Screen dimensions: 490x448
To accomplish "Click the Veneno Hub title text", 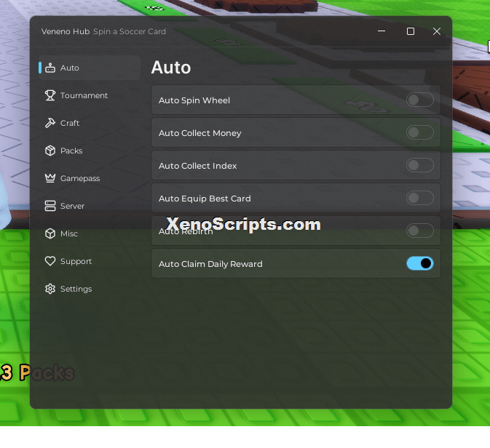I will click(66, 31).
